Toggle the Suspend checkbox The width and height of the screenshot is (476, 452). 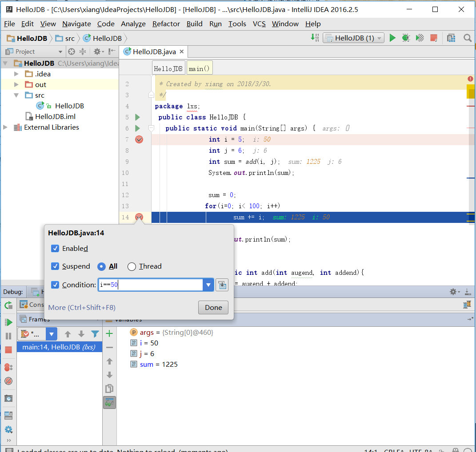pyautogui.click(x=55, y=266)
